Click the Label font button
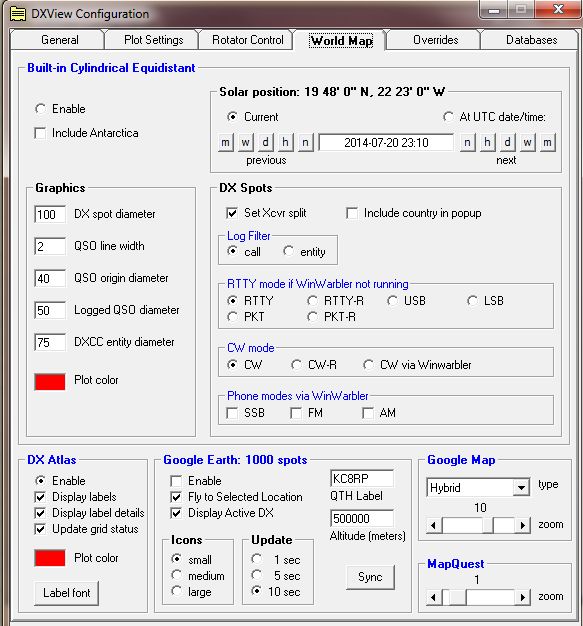The image size is (583, 626). click(66, 593)
